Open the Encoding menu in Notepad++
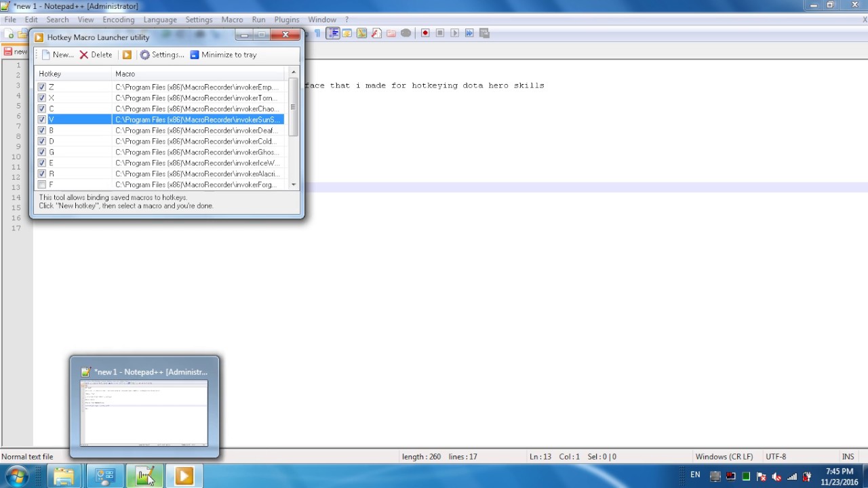This screenshot has width=868, height=488. pyautogui.click(x=119, y=20)
